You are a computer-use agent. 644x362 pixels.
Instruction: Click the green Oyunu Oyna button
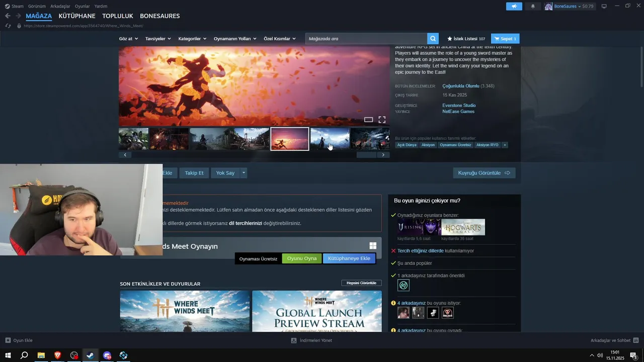point(302,258)
